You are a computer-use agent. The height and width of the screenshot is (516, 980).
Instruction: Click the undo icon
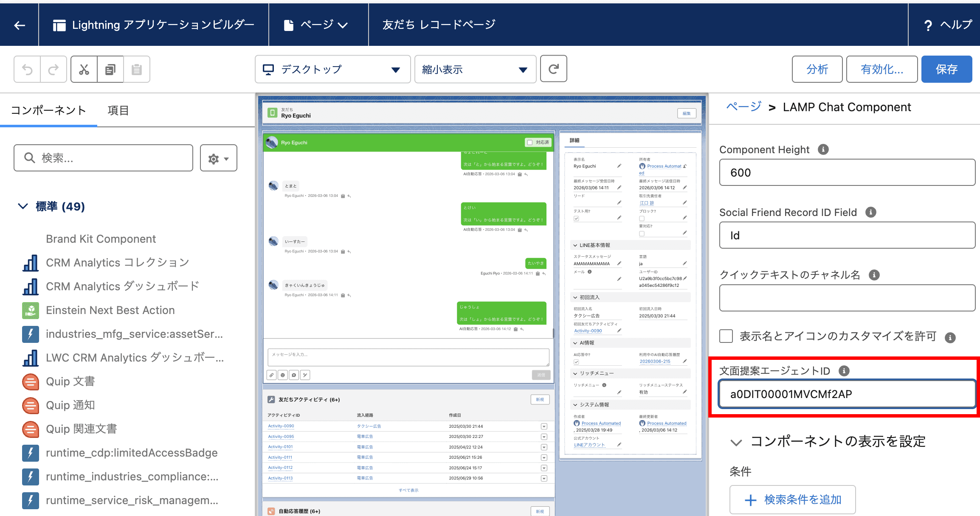click(27, 69)
